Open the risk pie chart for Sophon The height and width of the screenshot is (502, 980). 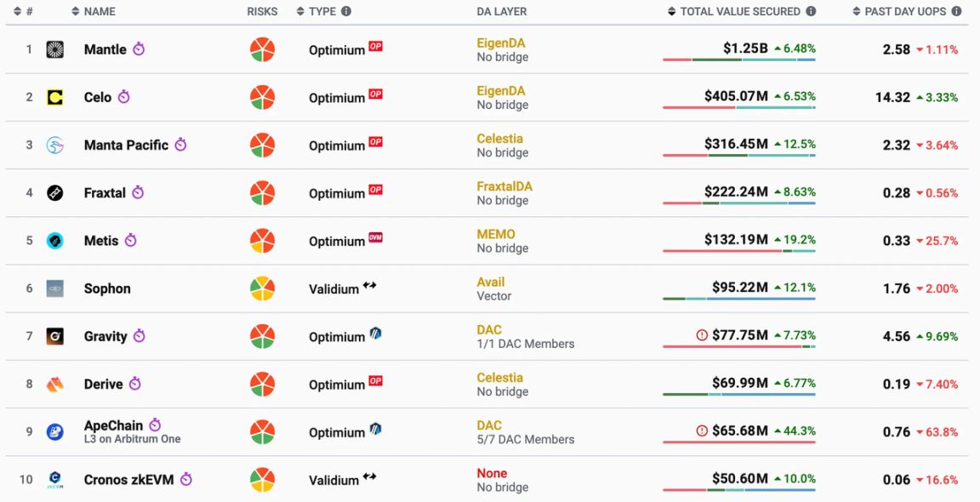[x=262, y=288]
